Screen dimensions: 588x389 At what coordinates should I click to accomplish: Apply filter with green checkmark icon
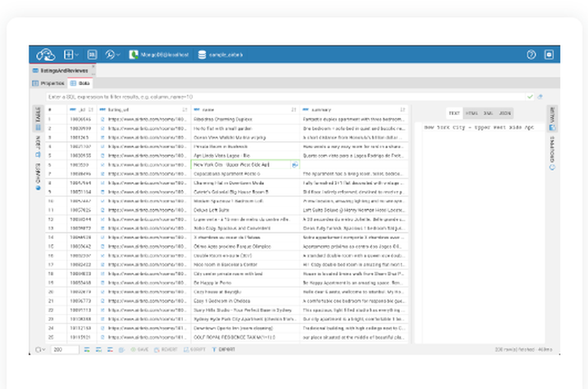click(530, 97)
